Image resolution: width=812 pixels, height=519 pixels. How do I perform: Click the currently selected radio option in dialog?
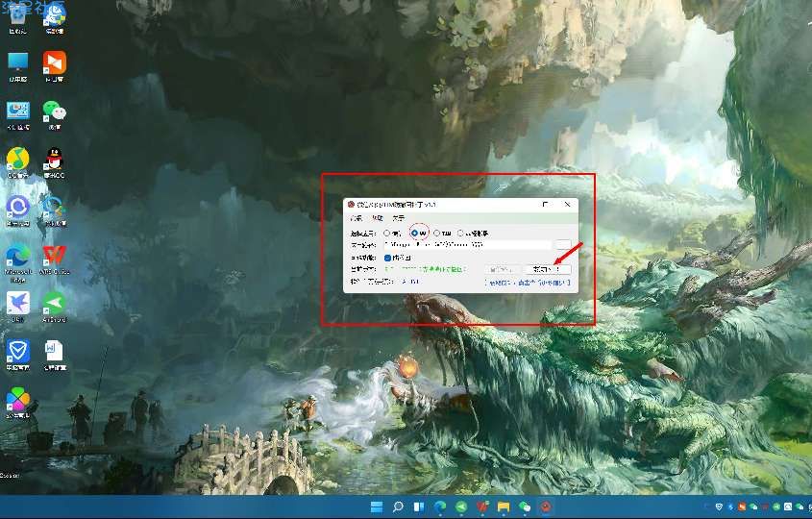point(419,234)
